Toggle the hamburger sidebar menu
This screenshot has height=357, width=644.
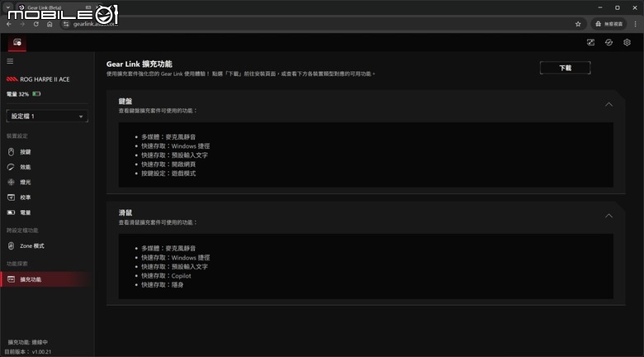point(10,61)
